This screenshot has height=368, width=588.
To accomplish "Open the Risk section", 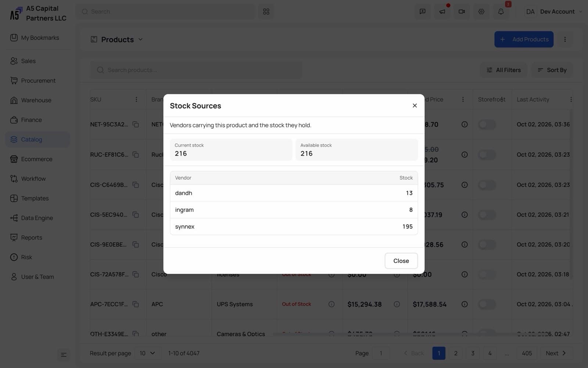I will point(37,257).
